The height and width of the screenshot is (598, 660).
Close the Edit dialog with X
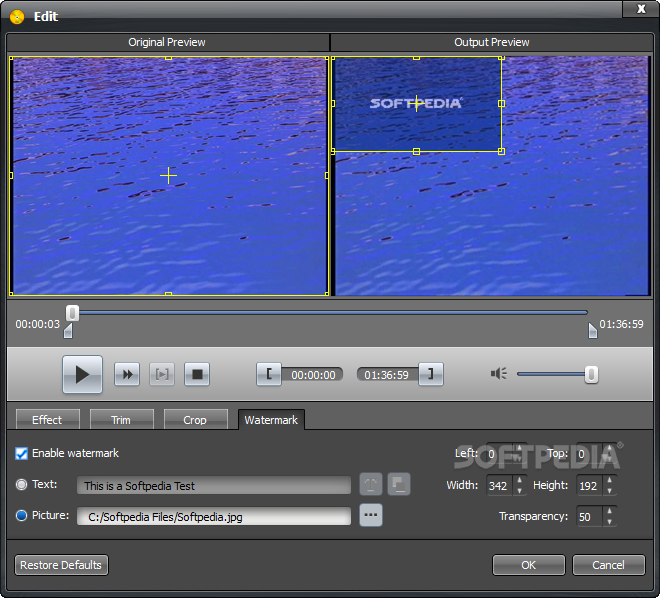click(x=641, y=9)
